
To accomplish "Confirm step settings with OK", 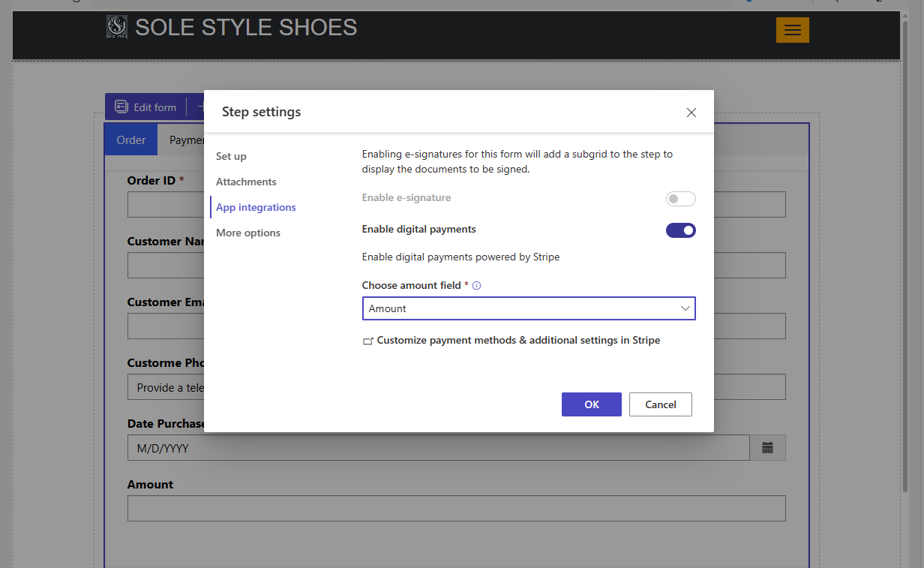I will tap(591, 404).
